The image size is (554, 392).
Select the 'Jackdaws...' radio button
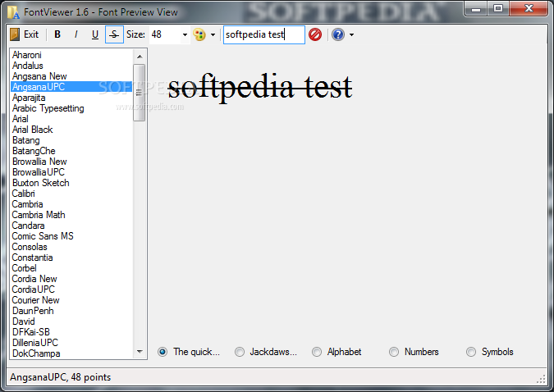240,352
